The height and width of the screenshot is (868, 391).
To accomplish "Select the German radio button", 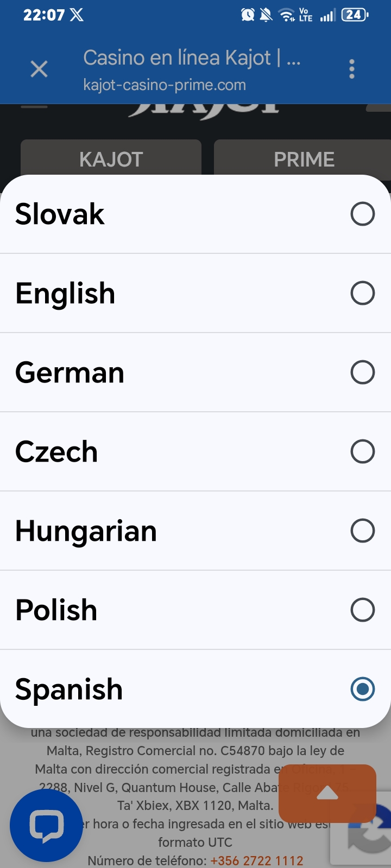I will [x=363, y=372].
